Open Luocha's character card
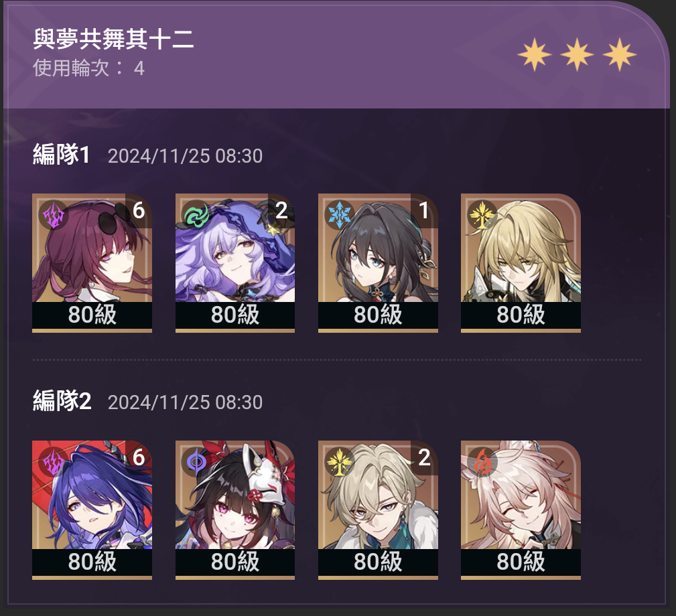Viewport: 676px width, 616px height. click(x=521, y=262)
